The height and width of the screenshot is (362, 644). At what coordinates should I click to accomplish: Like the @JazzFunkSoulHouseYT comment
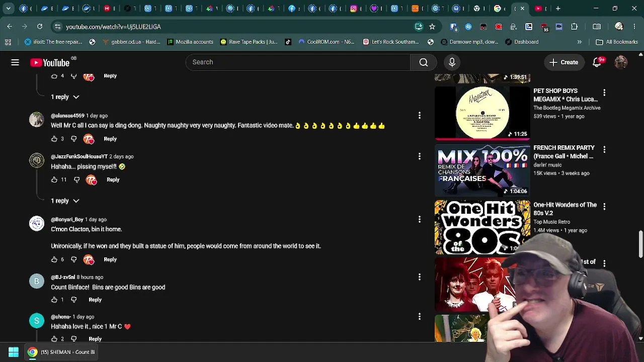54,179
